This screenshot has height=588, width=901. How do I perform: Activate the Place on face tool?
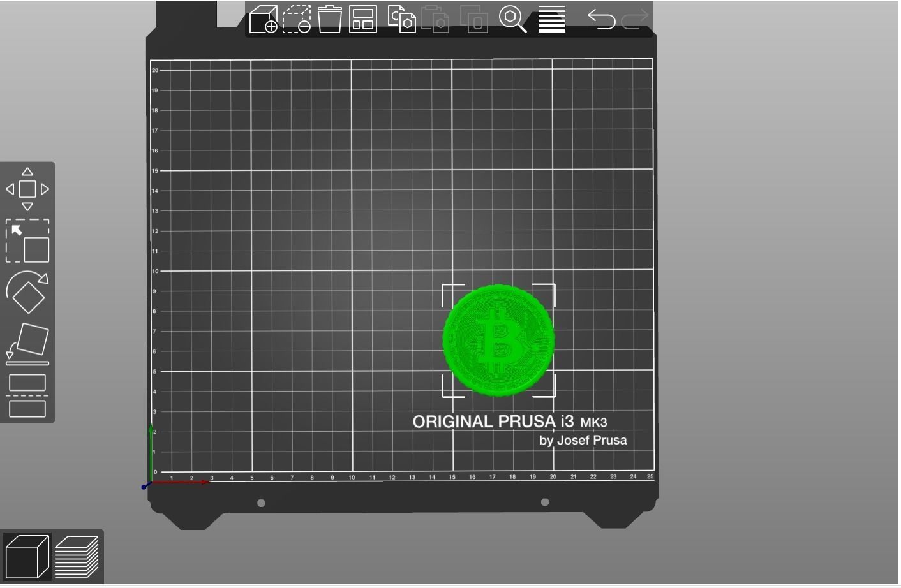click(27, 341)
